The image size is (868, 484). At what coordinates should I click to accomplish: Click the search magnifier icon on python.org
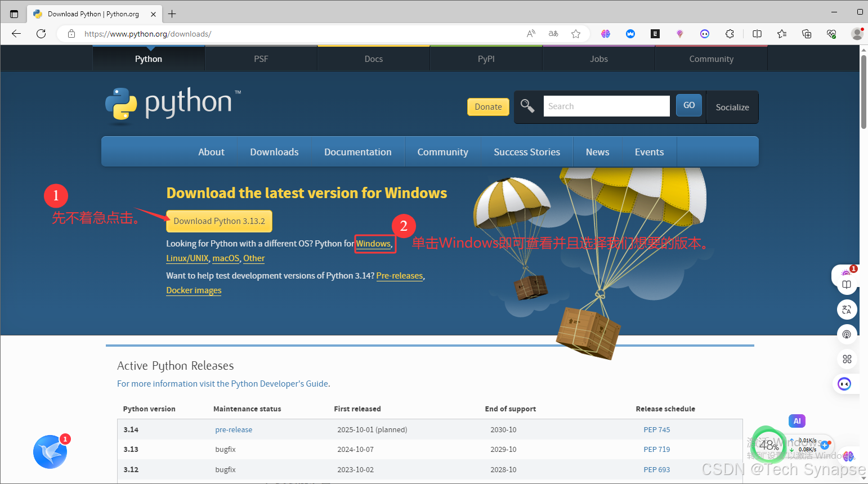click(x=527, y=105)
